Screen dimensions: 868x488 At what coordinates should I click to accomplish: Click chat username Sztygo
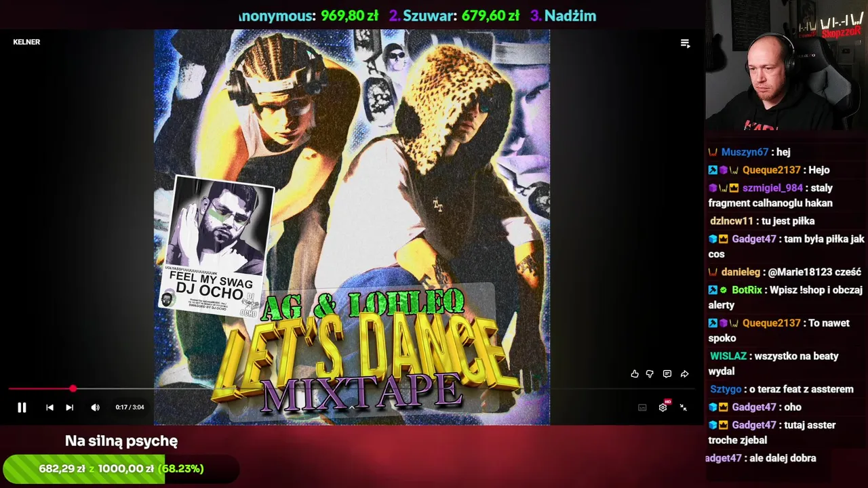(726, 389)
